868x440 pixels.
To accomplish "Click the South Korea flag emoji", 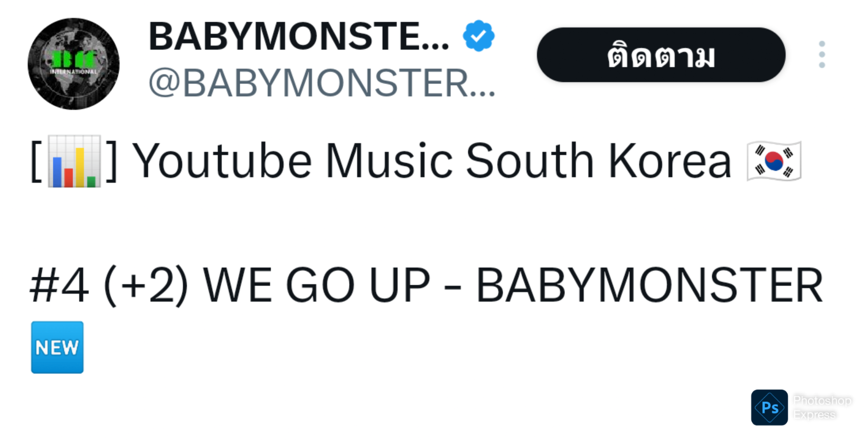I will coord(774,161).
